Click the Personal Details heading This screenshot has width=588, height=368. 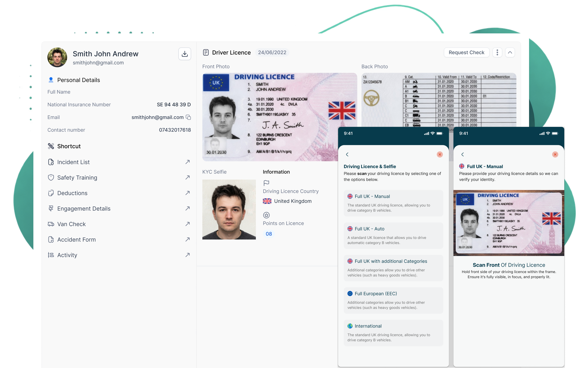(x=79, y=80)
